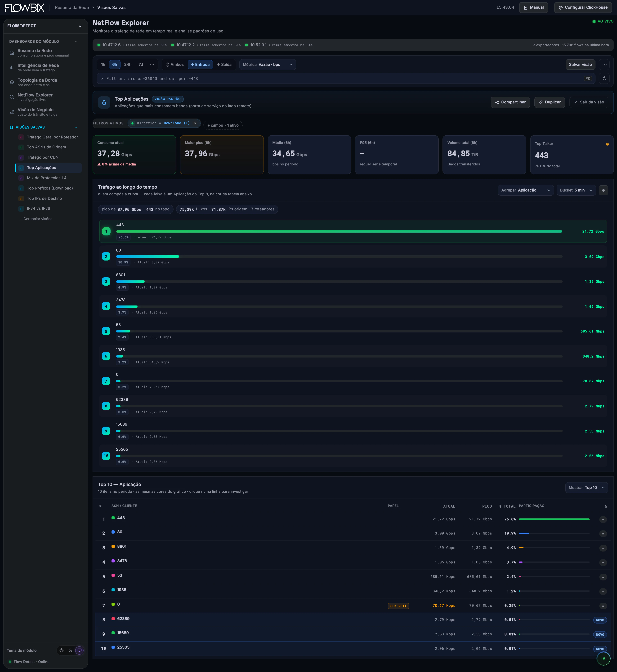Open IPv4 vs IPv6 saved view
This screenshot has width=617, height=672.
49,208
